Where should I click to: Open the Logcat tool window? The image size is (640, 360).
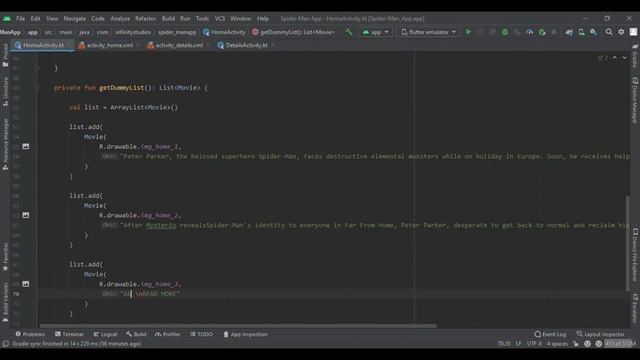pyautogui.click(x=105, y=334)
